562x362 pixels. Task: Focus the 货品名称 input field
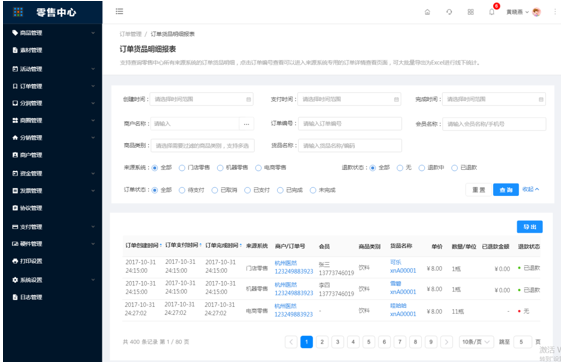350,146
